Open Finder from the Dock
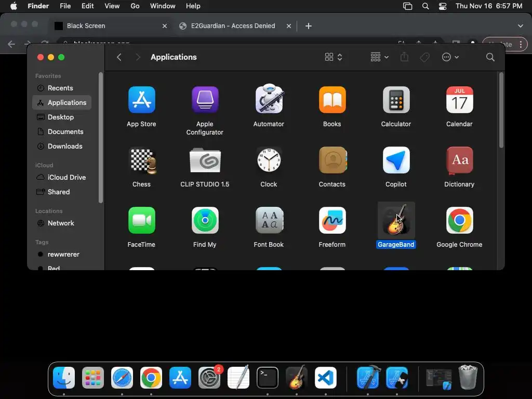Viewport: 532px width, 399px height. (64, 378)
